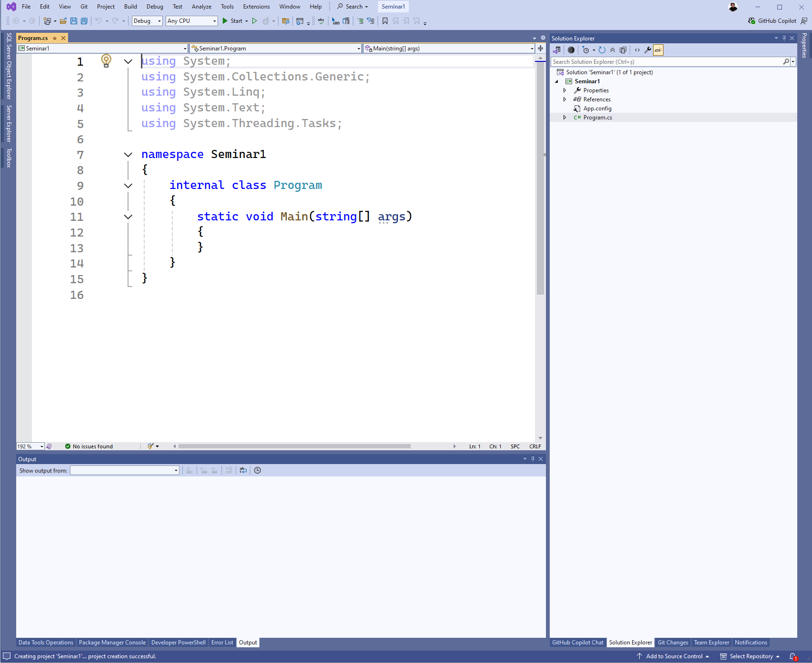Click the Start Without Debugging icon
The image size is (812, 663).
255,21
